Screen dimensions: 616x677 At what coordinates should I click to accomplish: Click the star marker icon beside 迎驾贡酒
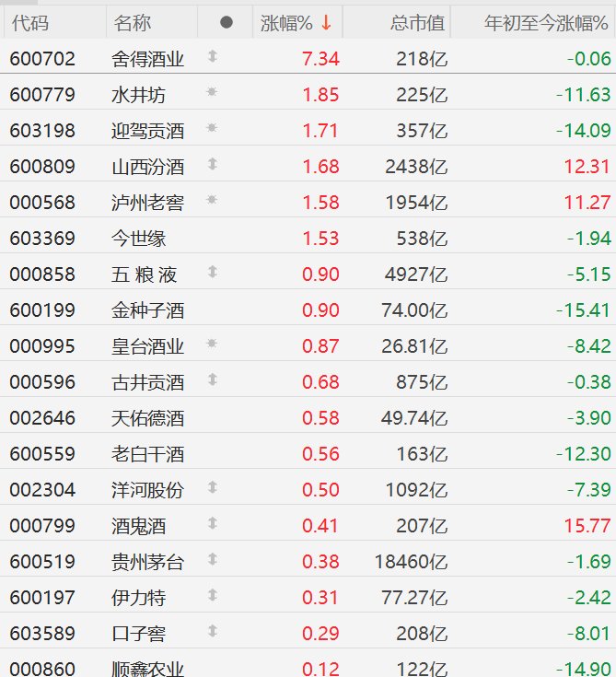(212, 128)
